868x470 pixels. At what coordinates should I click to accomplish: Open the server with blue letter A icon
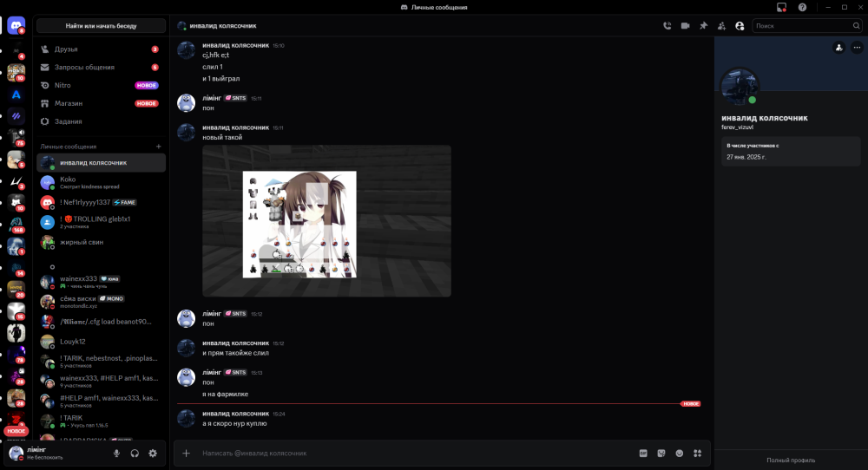[x=16, y=95]
